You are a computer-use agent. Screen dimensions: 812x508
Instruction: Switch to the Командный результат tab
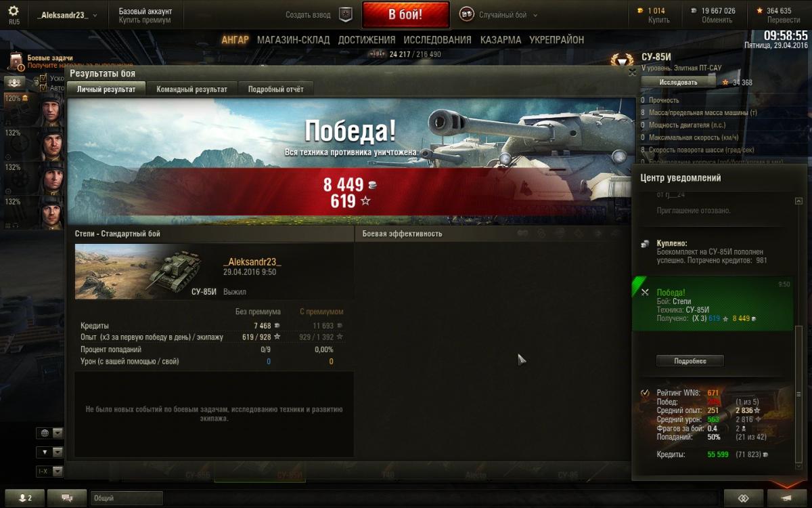click(192, 89)
